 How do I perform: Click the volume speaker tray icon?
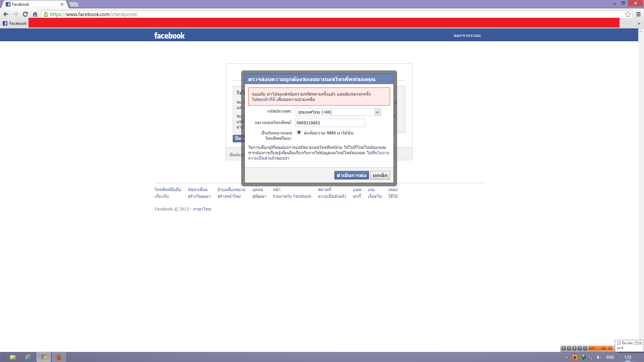[x=599, y=357]
